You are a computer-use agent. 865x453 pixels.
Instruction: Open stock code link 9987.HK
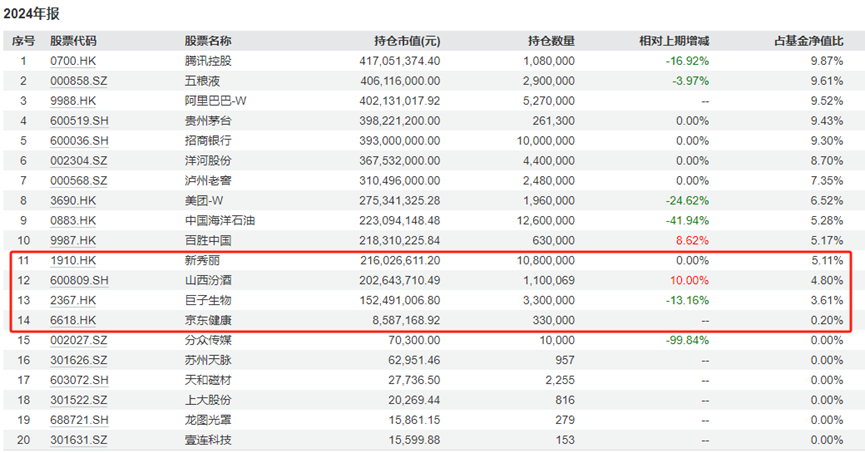click(73, 241)
